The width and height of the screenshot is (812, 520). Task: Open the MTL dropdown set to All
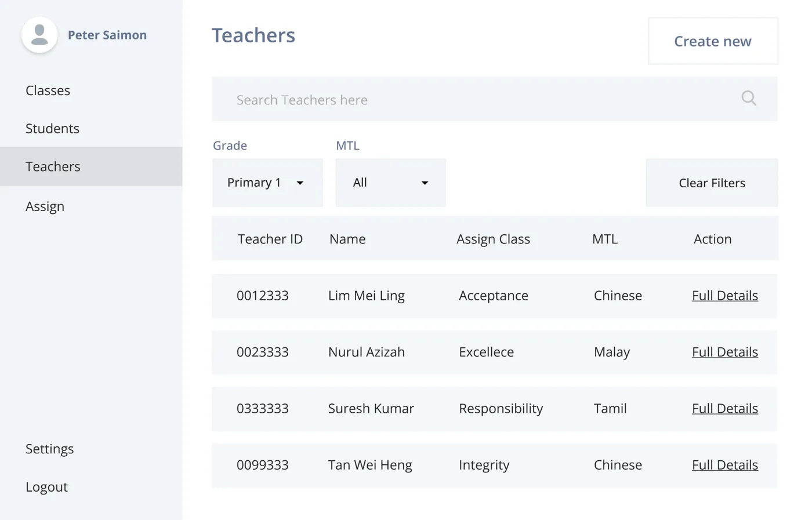[x=390, y=183]
